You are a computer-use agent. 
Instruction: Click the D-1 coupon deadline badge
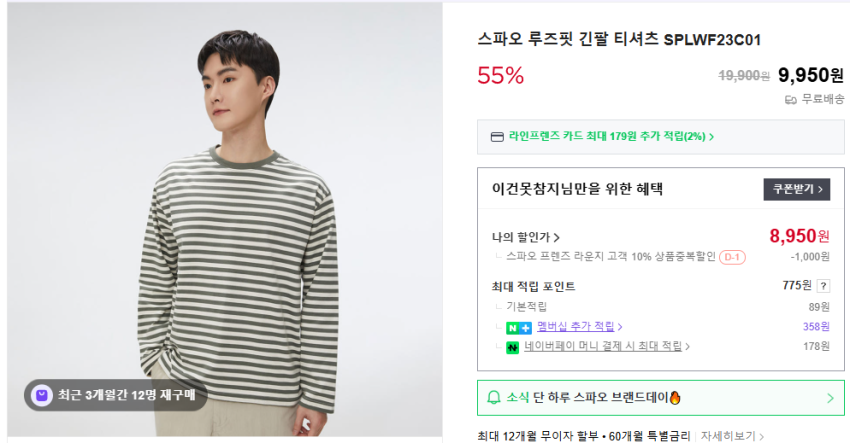coord(733,257)
